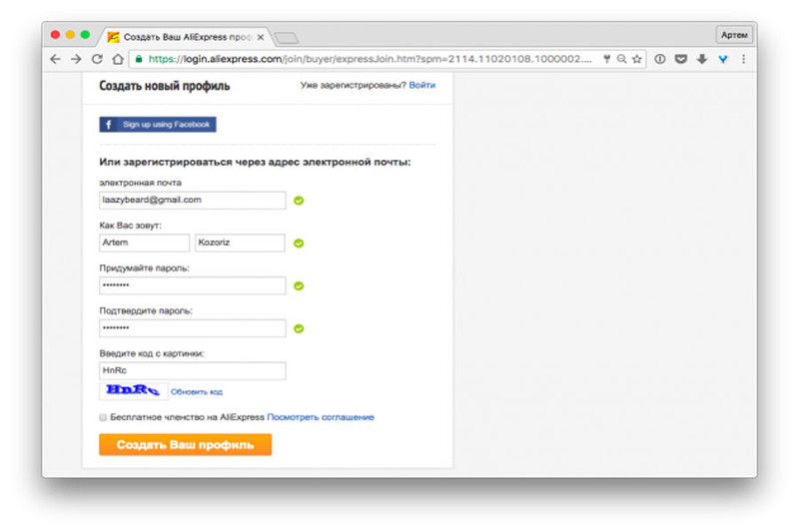This screenshot has height=532, width=799.
Task: Go back with the browser back arrow
Action: pyautogui.click(x=56, y=59)
